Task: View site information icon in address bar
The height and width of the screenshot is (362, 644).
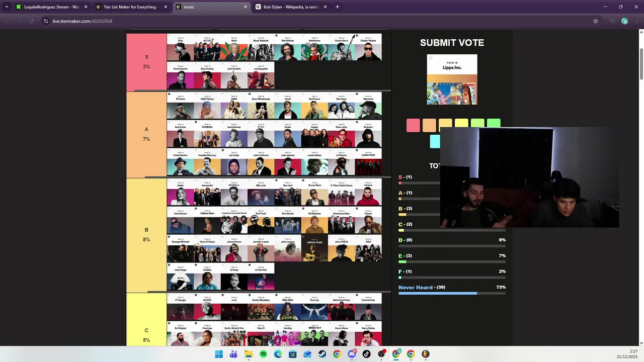Action: click(x=46, y=21)
